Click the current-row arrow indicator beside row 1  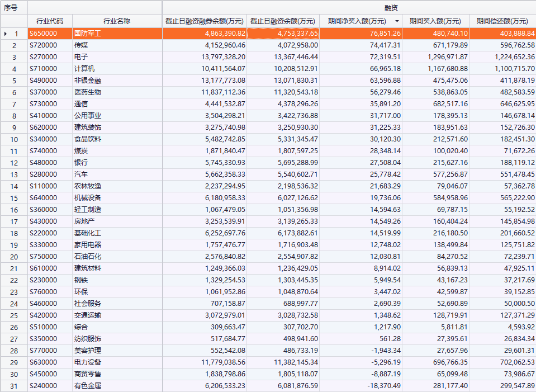click(6, 34)
